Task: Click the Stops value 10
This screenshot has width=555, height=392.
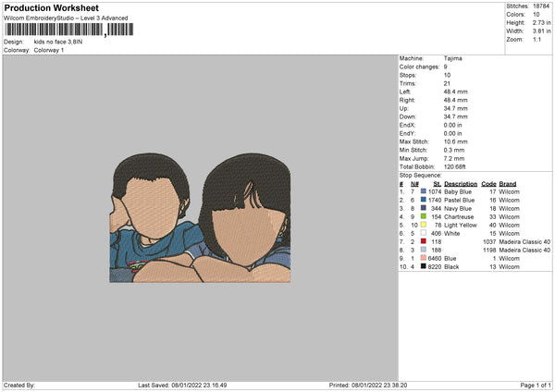Action: point(447,75)
